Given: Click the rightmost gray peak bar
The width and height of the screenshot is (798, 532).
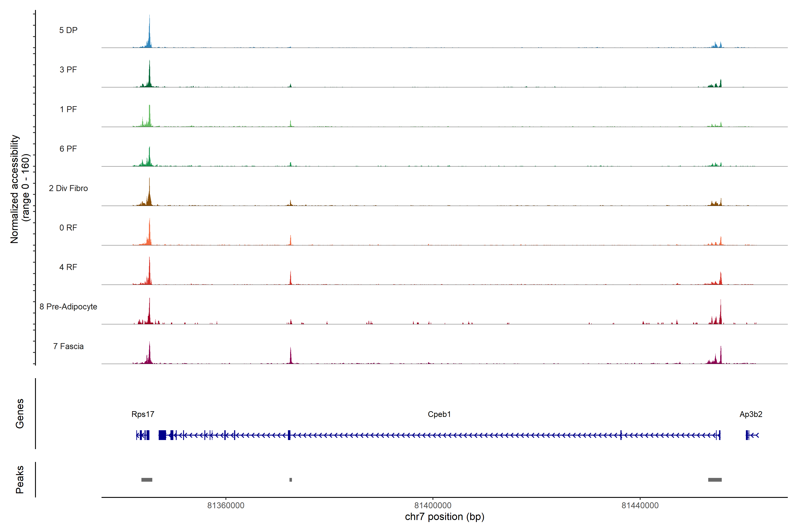Looking at the screenshot, I should click(x=714, y=480).
